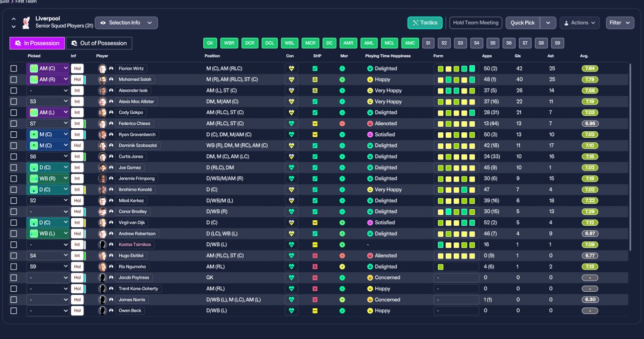Click Conor Bradley's sharpness check icon
The image size is (644, 339).
point(315,211)
